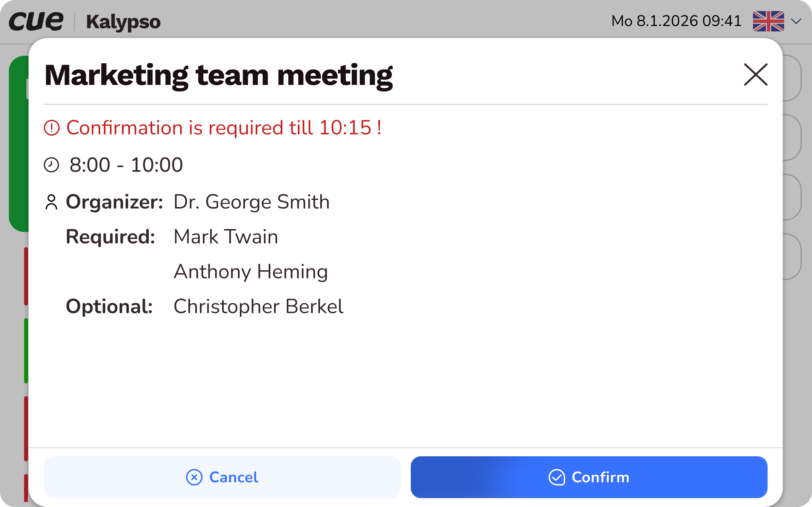Image resolution: width=812 pixels, height=507 pixels.
Task: Close the Marketing team meeting dialog
Action: [755, 74]
